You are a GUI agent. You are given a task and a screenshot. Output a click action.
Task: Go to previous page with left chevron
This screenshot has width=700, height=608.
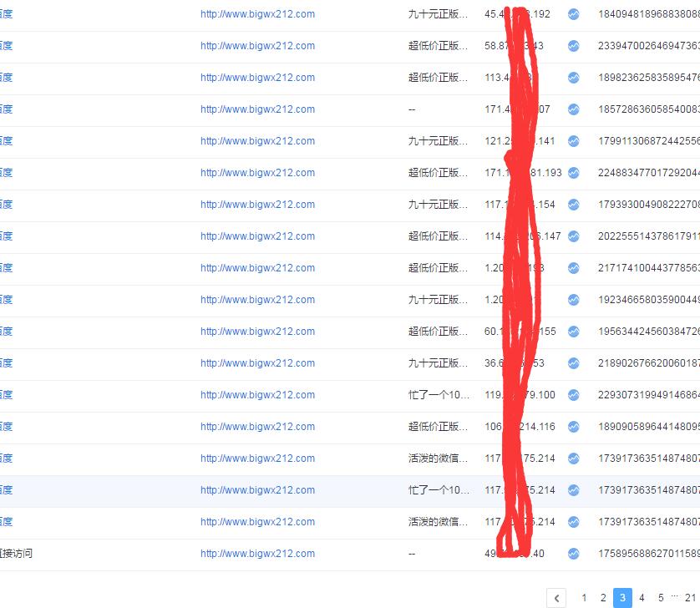point(556,598)
